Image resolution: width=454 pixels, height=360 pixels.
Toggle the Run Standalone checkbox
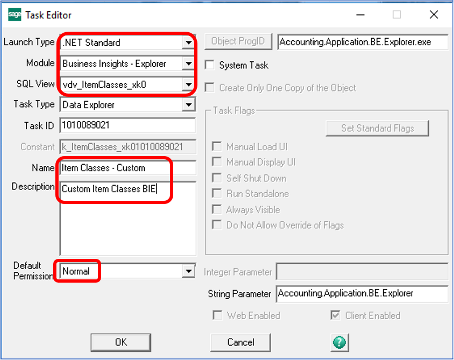click(x=217, y=193)
